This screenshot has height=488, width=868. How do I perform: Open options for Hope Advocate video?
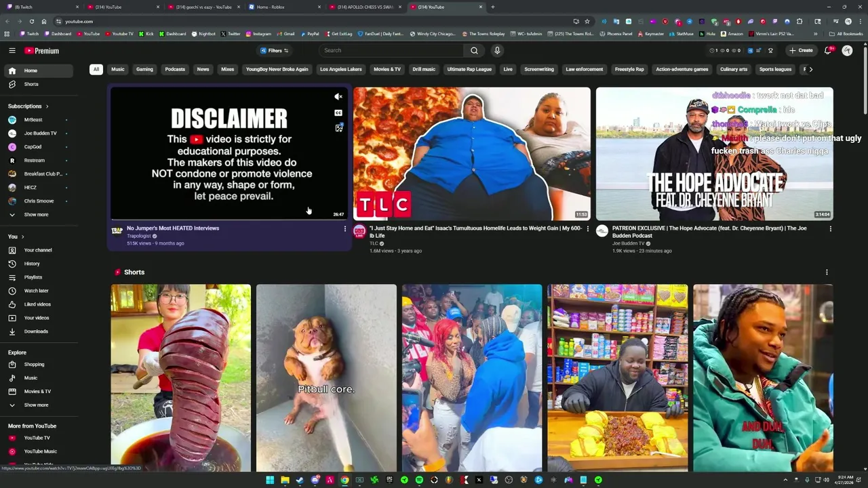(830, 229)
